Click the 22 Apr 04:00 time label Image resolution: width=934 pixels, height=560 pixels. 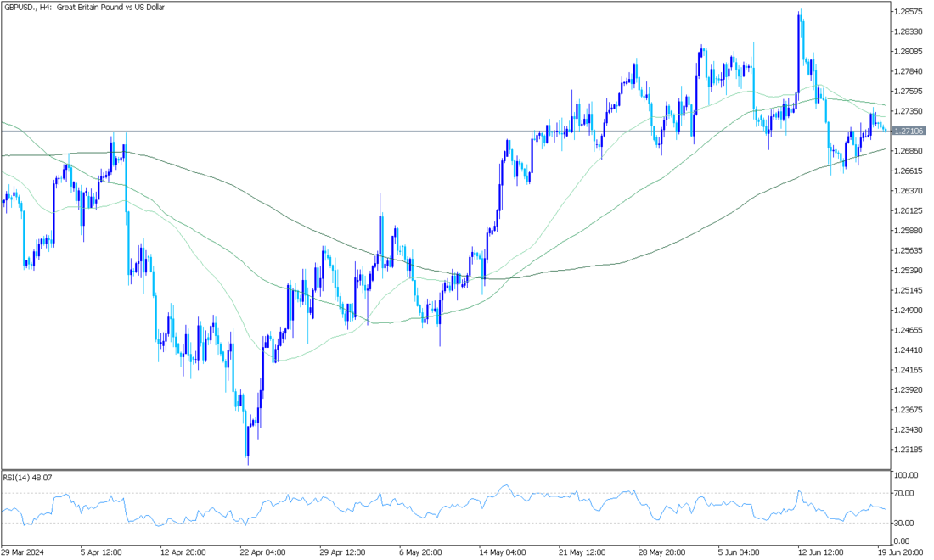(263, 553)
